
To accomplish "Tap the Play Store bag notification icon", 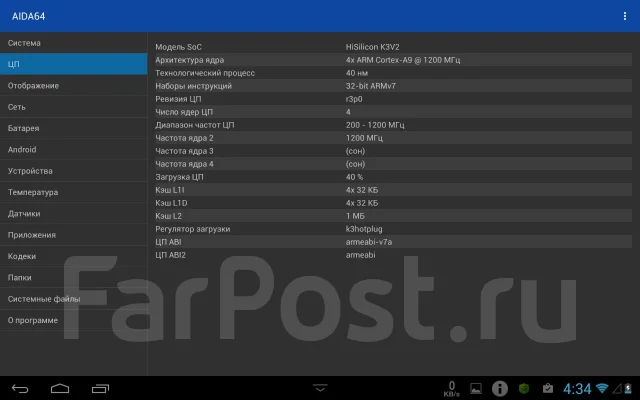I will point(548,388).
